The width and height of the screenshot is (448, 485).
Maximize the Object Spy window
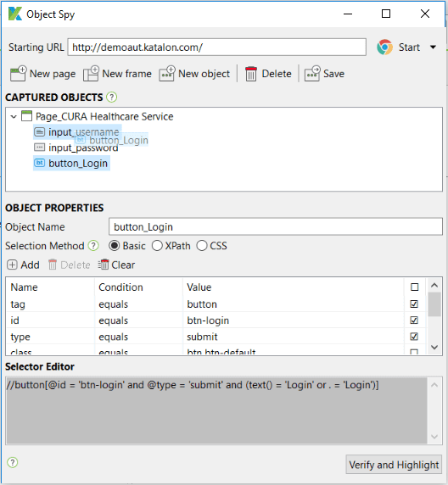coord(386,14)
